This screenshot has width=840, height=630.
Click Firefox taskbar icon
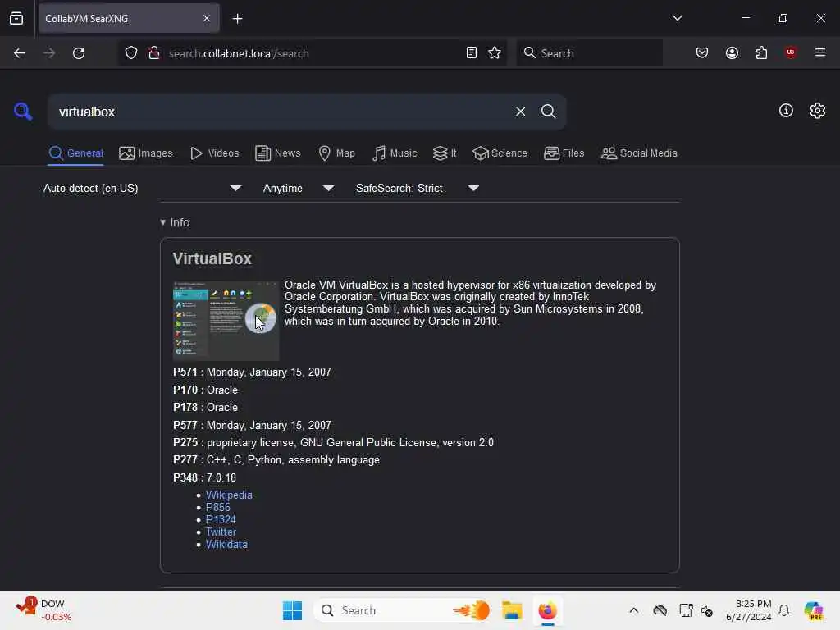tap(547, 610)
